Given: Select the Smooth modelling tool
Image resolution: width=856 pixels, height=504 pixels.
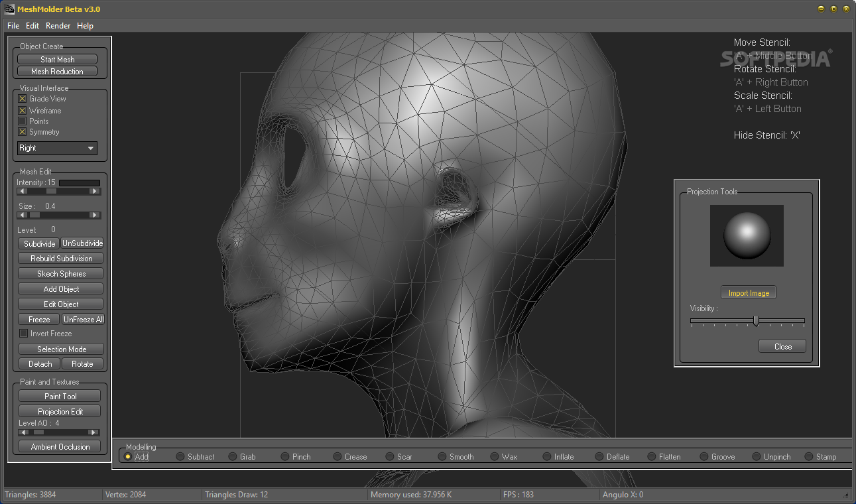Looking at the screenshot, I should click(442, 456).
